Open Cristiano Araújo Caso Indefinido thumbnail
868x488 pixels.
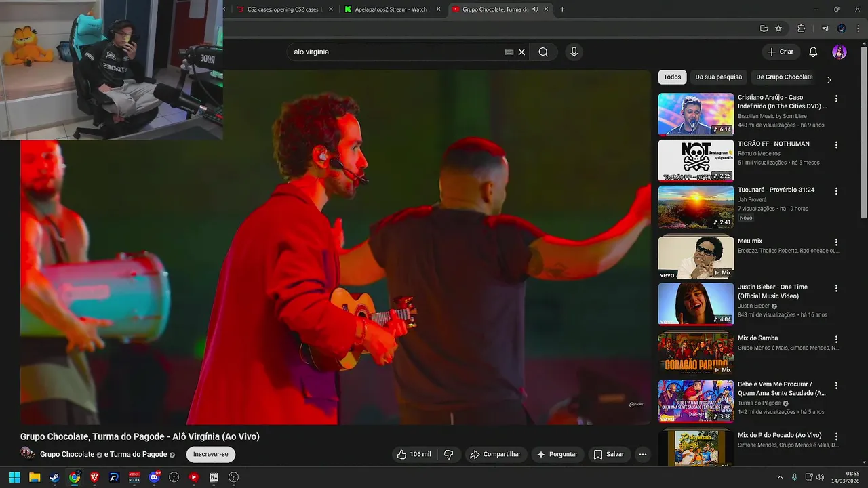(696, 114)
